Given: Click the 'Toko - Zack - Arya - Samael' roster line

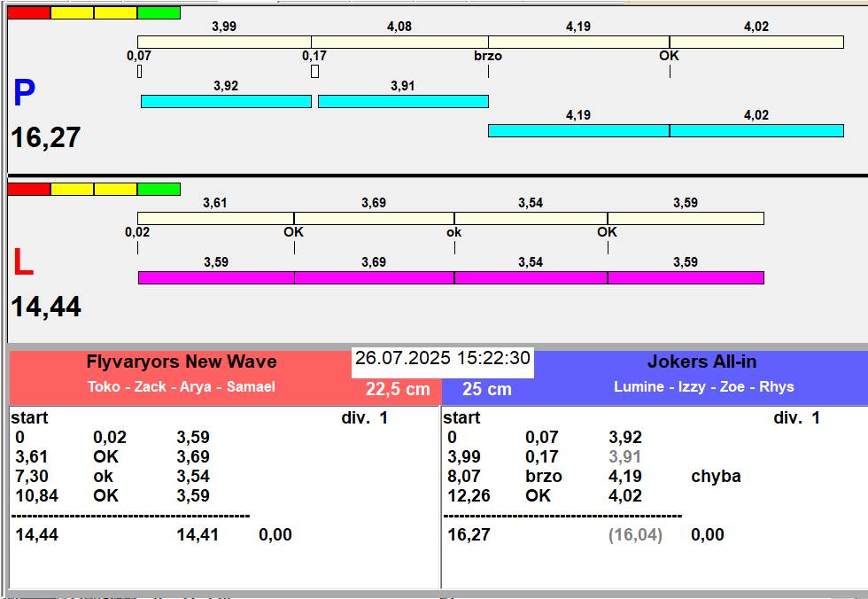Looking at the screenshot, I should 182,386.
